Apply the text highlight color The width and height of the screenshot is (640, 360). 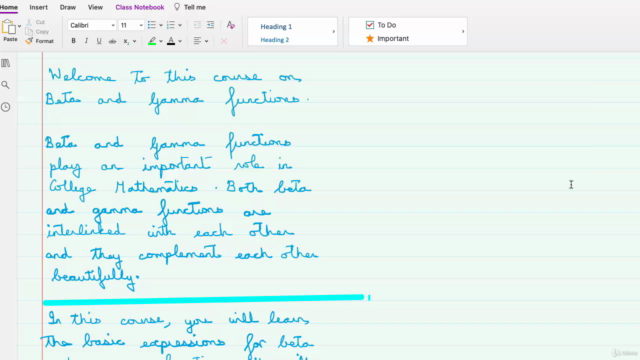coord(152,41)
